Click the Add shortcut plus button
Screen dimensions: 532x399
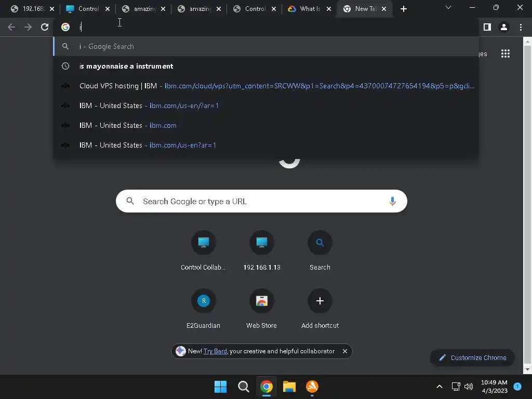[x=320, y=301]
